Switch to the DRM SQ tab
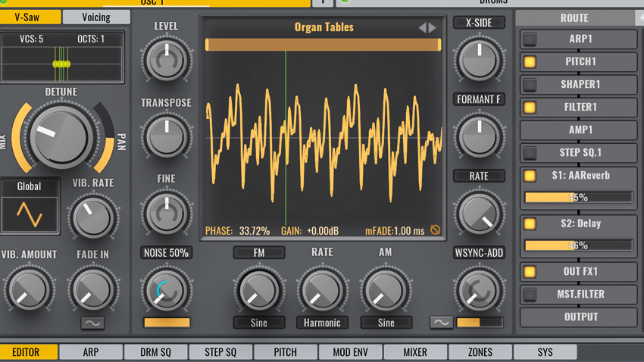 155,352
